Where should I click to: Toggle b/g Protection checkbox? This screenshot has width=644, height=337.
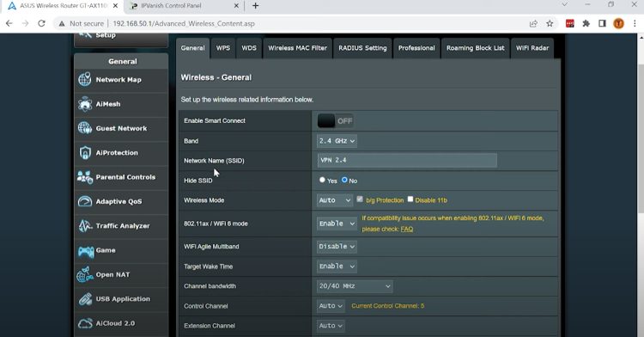(x=360, y=199)
